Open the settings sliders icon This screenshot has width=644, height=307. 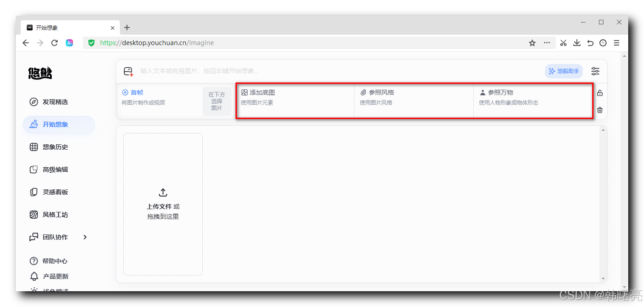pyautogui.click(x=595, y=71)
